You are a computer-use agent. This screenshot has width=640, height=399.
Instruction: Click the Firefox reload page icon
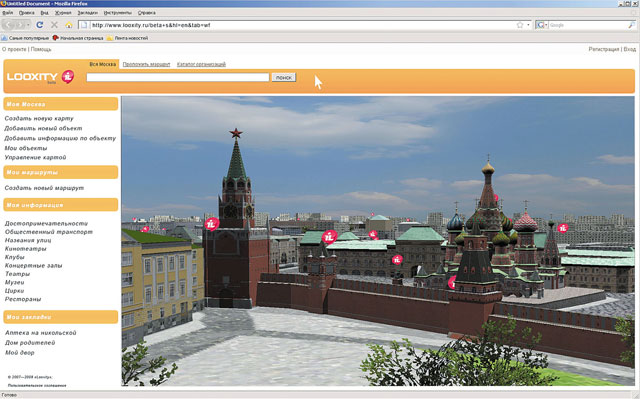[x=40, y=25]
